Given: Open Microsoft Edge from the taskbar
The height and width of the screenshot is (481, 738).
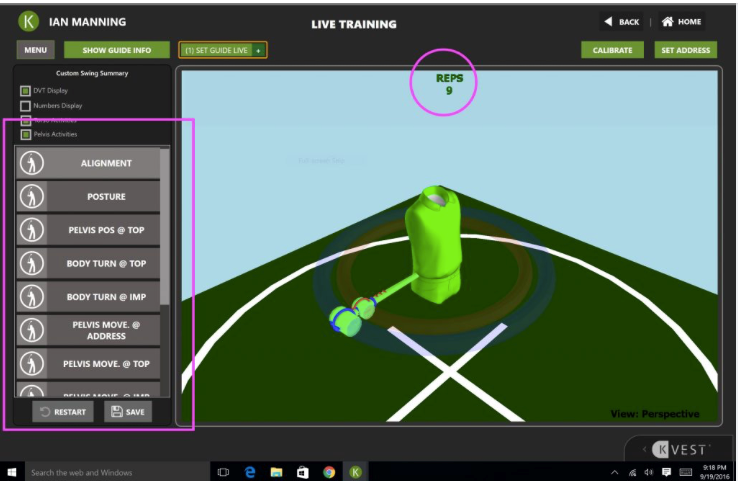Looking at the screenshot, I should [x=250, y=472].
